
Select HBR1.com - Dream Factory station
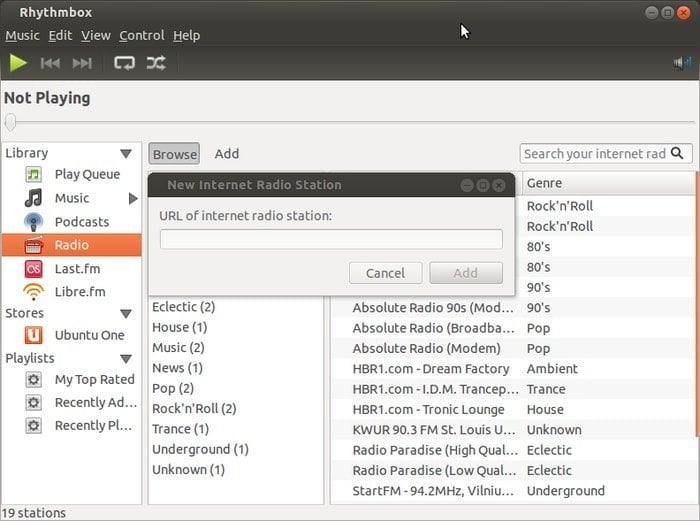coord(431,369)
